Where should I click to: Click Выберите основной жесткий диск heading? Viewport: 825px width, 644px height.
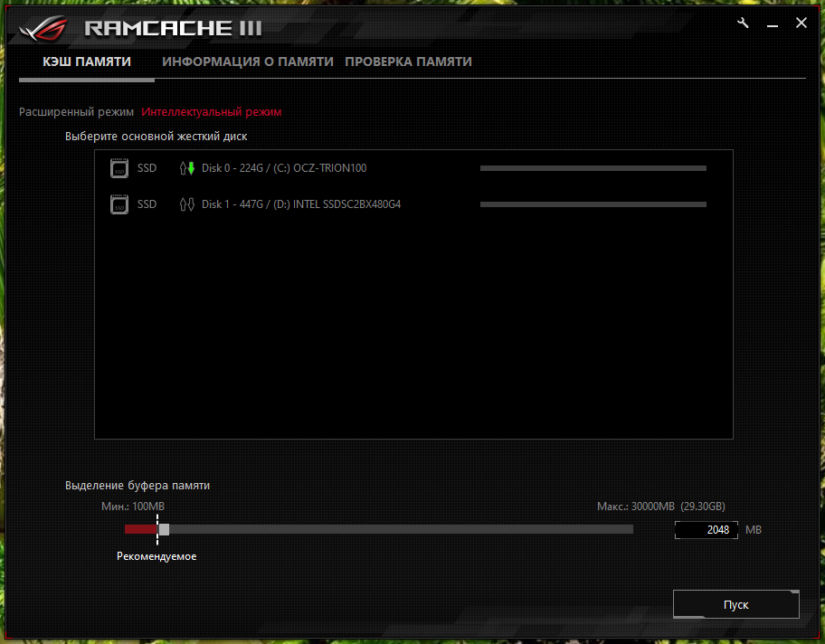pyautogui.click(x=156, y=137)
